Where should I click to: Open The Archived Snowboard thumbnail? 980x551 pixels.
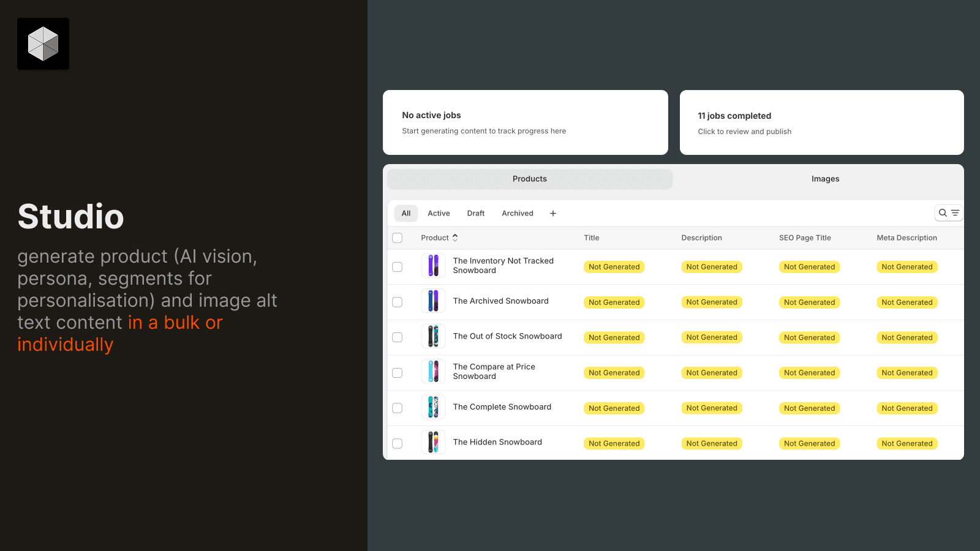[x=433, y=301]
